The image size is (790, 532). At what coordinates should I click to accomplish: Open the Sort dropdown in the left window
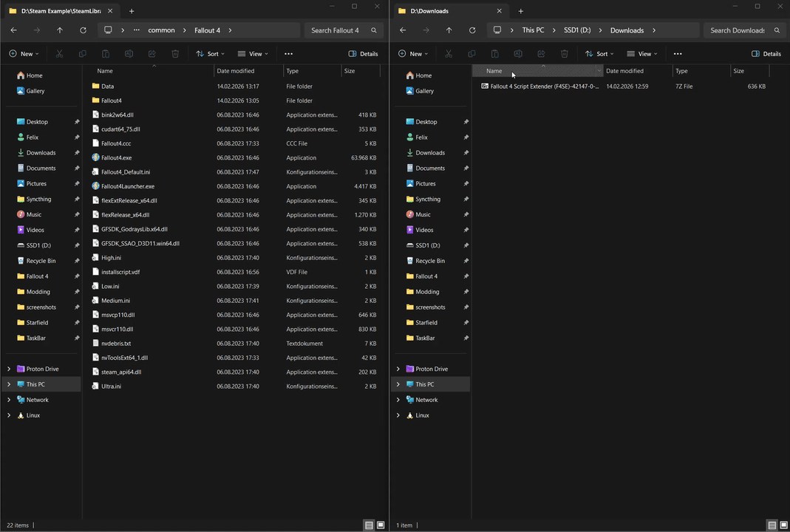(x=212, y=53)
